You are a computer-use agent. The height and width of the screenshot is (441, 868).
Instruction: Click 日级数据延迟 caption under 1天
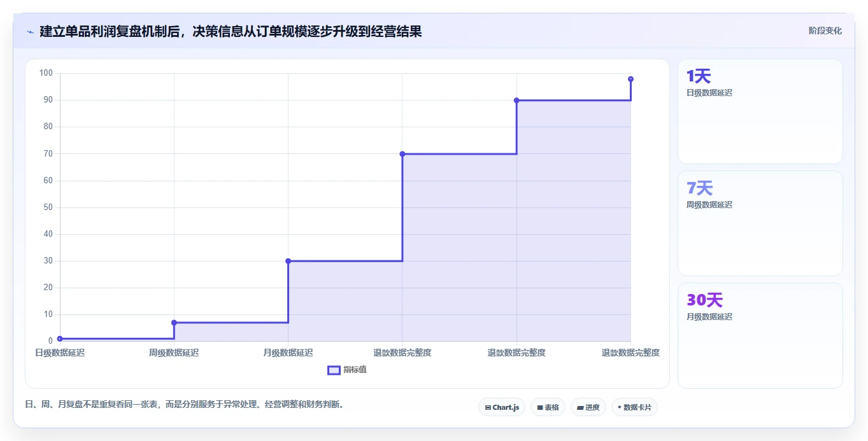(709, 93)
